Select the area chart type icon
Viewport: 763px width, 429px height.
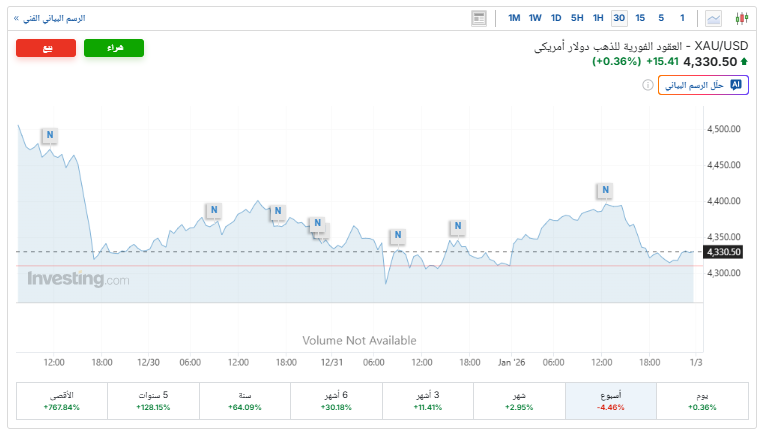713,18
